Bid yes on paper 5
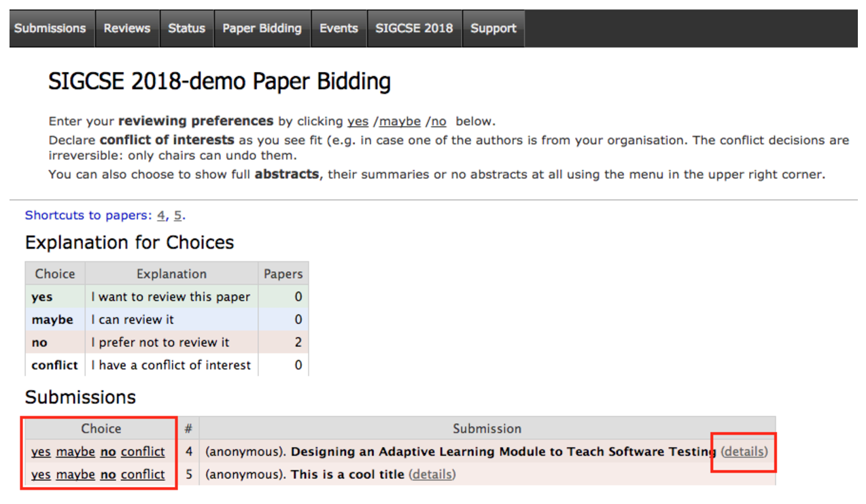 (41, 474)
